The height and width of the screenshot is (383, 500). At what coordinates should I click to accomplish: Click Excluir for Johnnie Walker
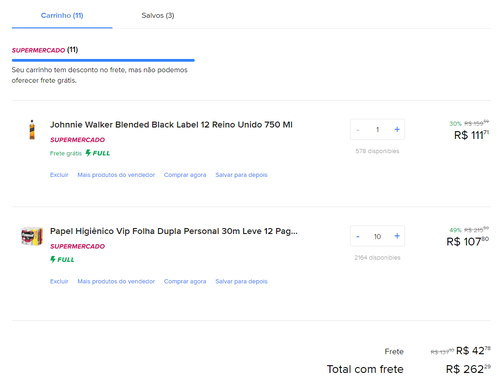point(59,175)
